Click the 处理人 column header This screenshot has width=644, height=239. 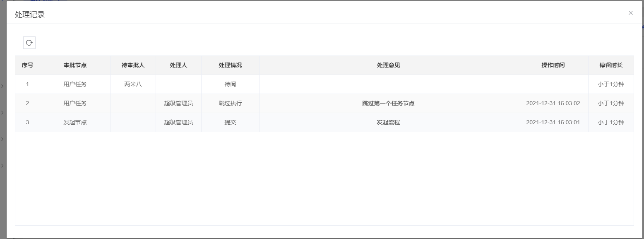pyautogui.click(x=179, y=65)
